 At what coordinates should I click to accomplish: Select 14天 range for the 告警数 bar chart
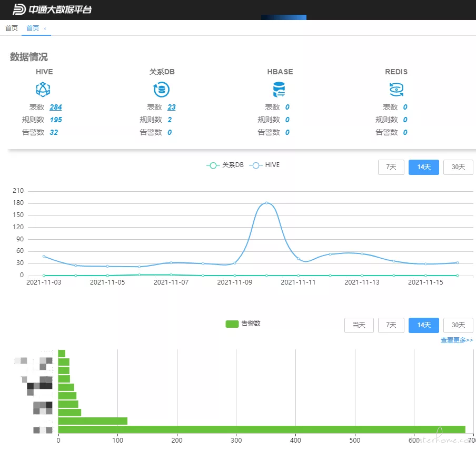424,325
